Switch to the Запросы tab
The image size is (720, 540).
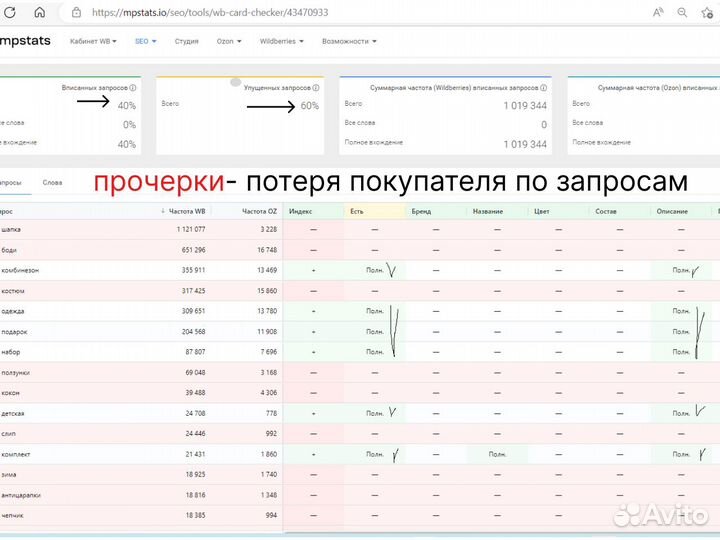pyautogui.click(x=11, y=183)
